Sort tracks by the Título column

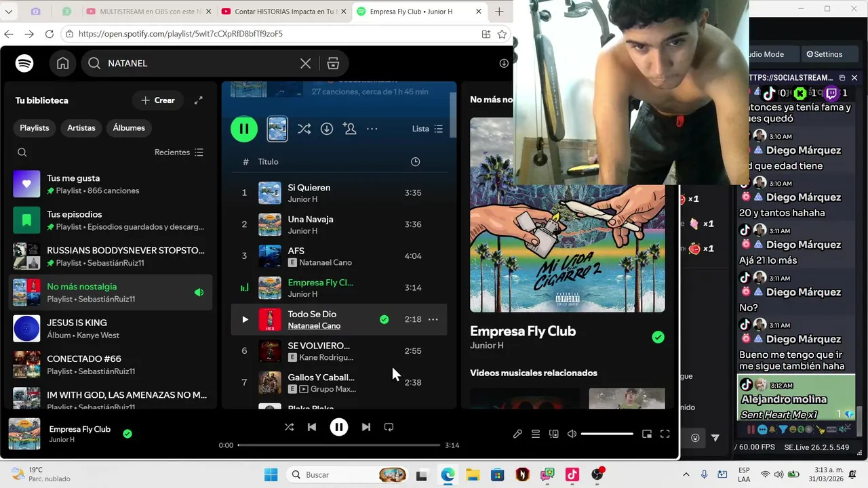(268, 161)
